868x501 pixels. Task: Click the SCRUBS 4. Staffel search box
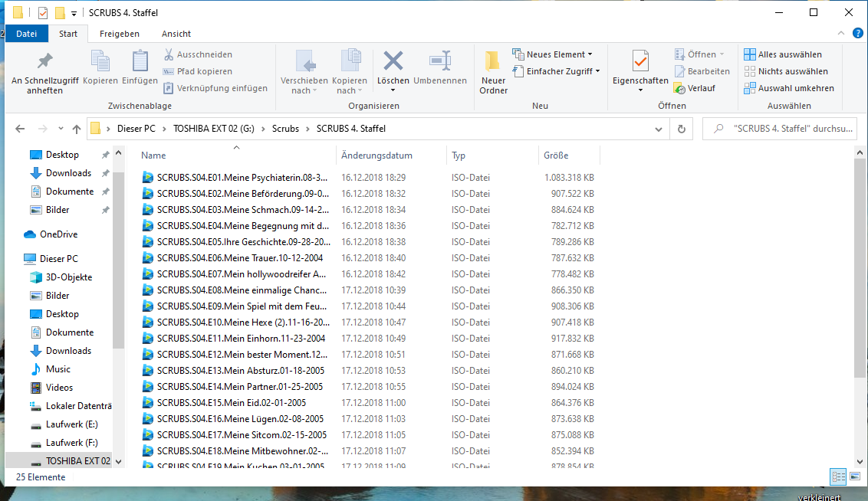pos(779,129)
